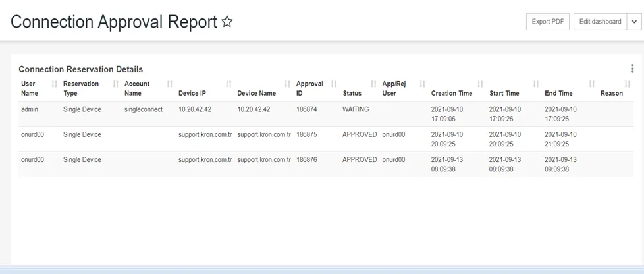
Task: Select the admin user name cell
Action: [29, 109]
